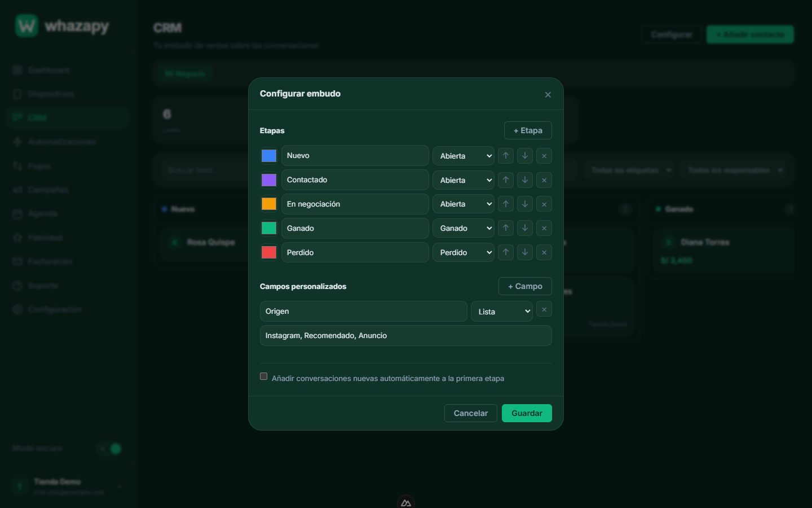
Task: Move the Contactado stage up
Action: [506, 180]
